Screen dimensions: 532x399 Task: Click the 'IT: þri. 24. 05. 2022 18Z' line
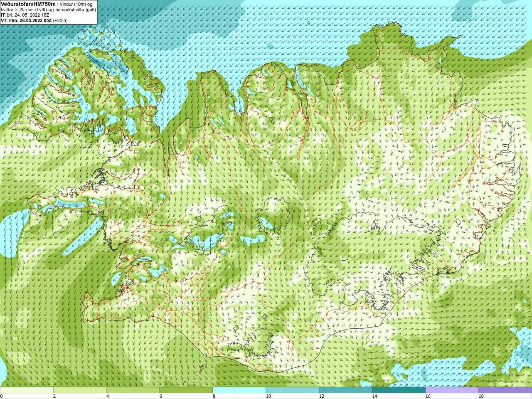[x=25, y=15]
